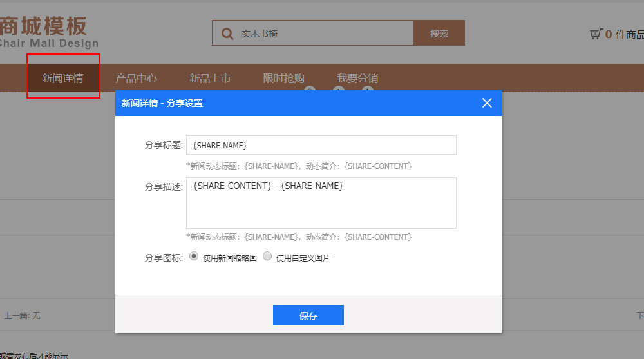
Task: Click the next article link at right edge
Action: tap(640, 316)
